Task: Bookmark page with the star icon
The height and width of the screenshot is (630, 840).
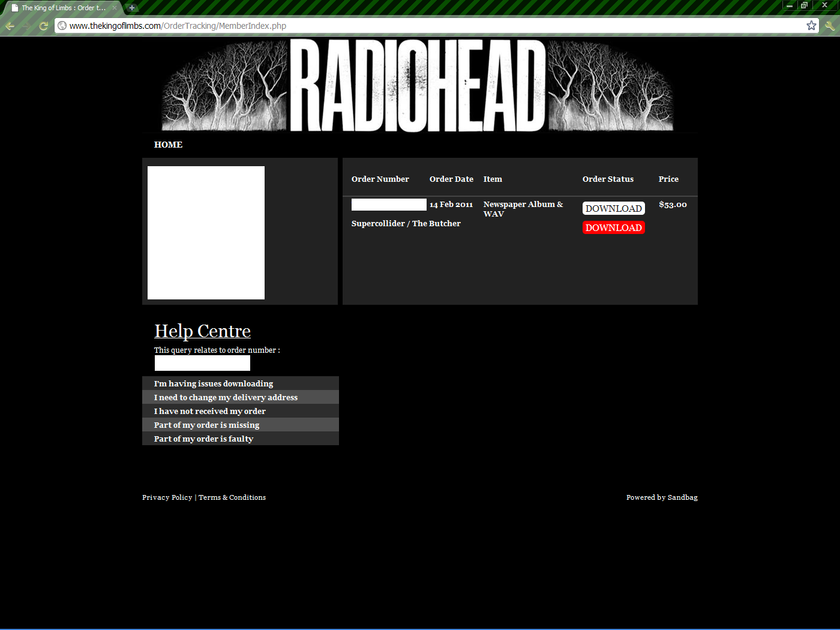Action: click(x=811, y=25)
